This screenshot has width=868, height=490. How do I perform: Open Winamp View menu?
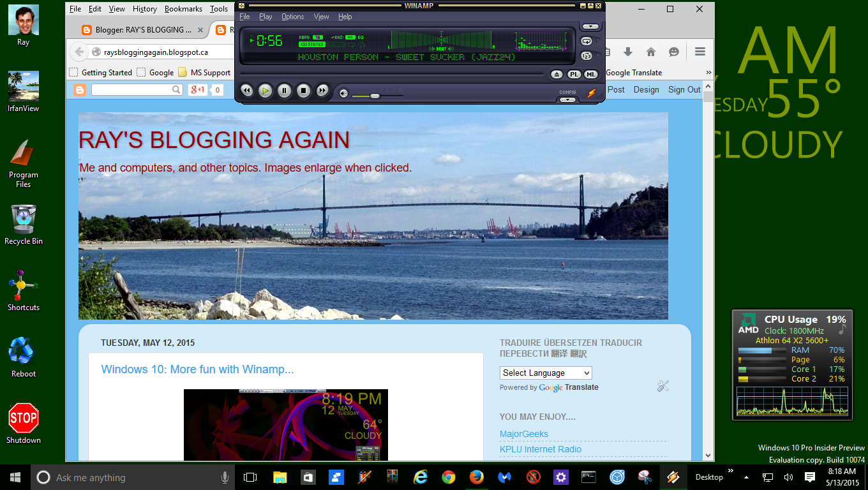(322, 17)
